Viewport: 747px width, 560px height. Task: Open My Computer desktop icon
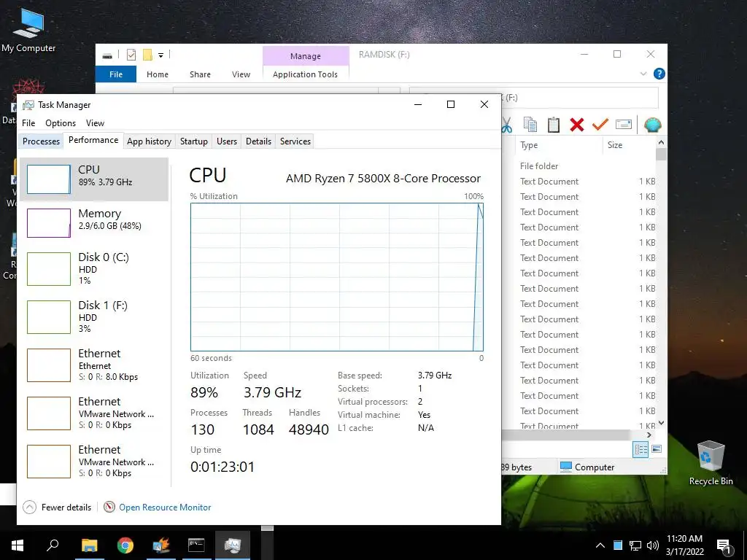[28, 31]
